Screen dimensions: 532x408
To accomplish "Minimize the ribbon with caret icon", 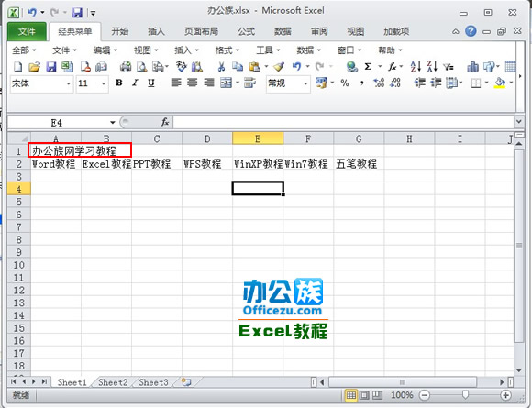I will pos(455,32).
